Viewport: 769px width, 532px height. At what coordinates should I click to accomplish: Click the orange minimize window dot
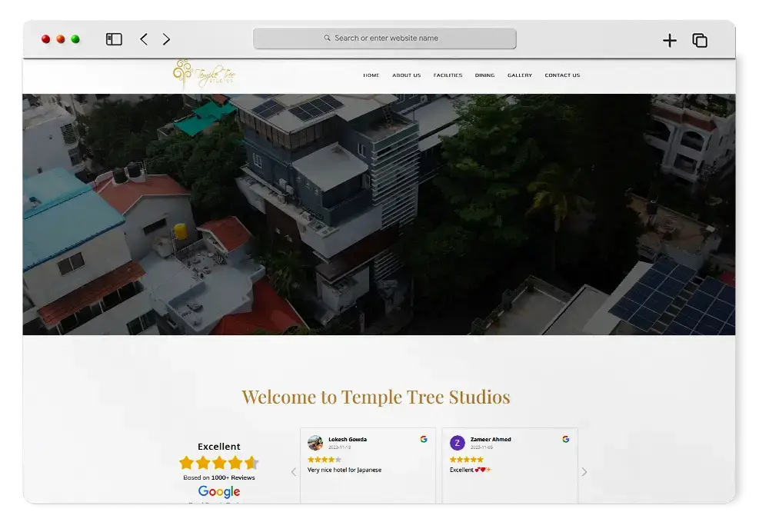[x=61, y=39]
